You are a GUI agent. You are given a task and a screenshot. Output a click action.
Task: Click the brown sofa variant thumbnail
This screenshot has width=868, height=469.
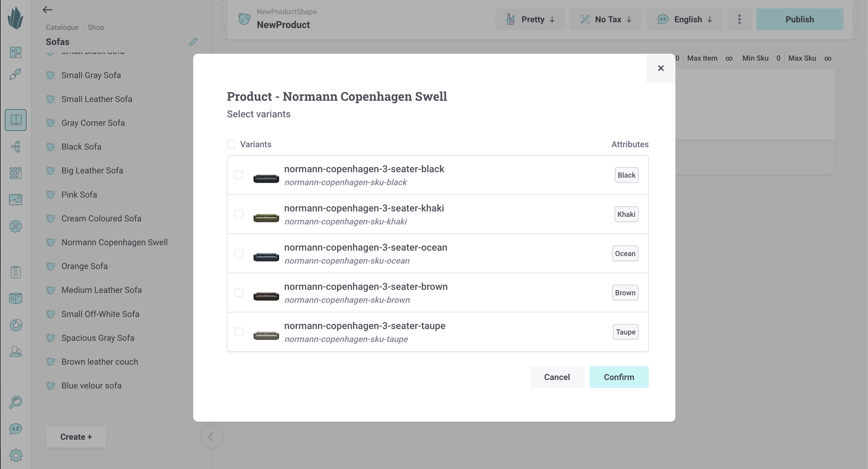click(266, 296)
